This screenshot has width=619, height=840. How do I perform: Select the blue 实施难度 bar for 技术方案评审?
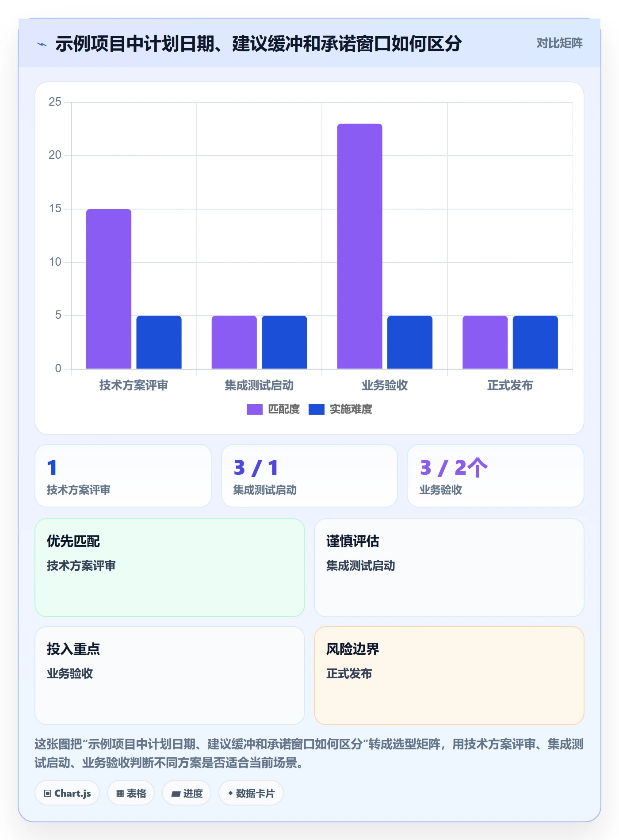159,342
